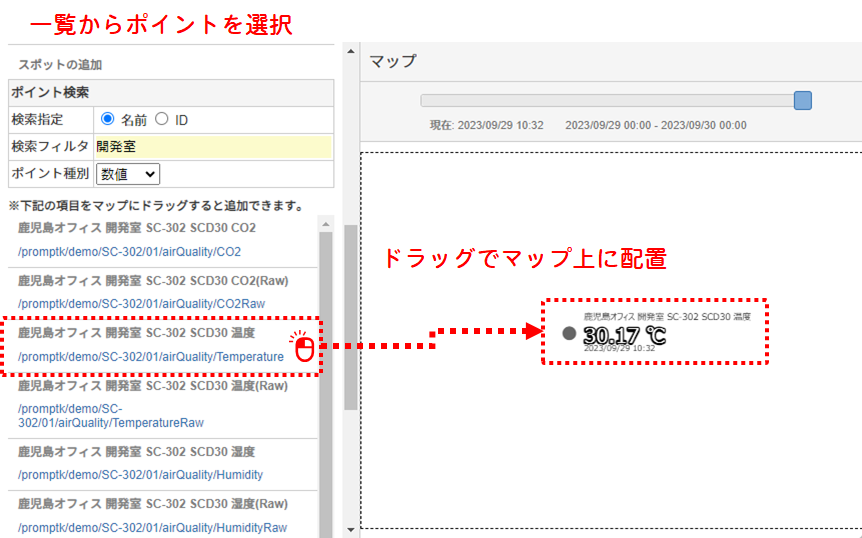Click the 2023/09/29 00:00 - 2023/09/30 00:00 range text
Image resolution: width=862 pixels, height=538 pixels.
pyautogui.click(x=656, y=125)
